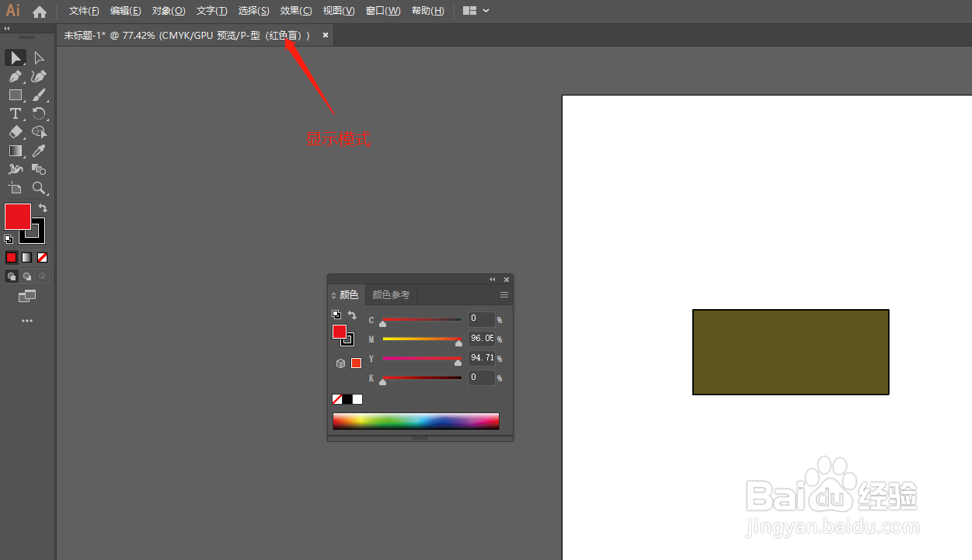972x560 pixels.
Task: Close the 未标题-1 document tab
Action: tap(326, 35)
